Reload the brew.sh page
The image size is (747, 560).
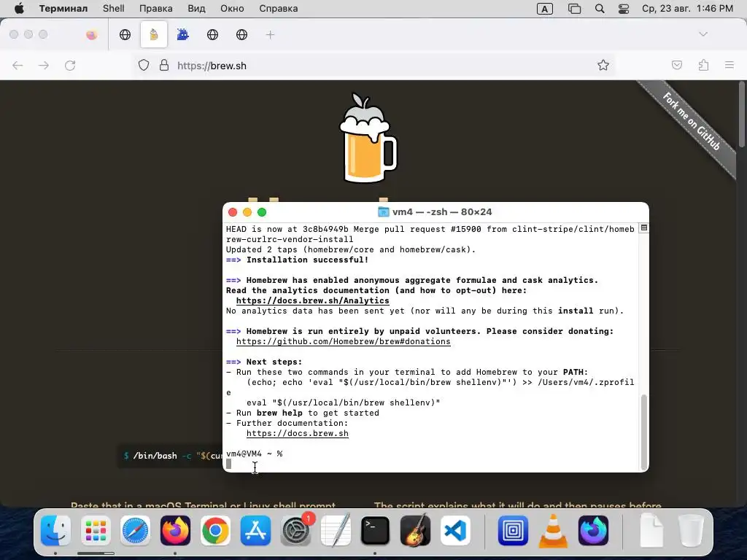(x=70, y=65)
